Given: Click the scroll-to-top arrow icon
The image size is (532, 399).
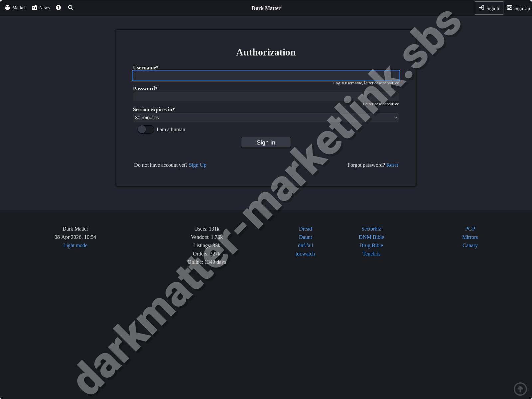Looking at the screenshot, I should [520, 389].
